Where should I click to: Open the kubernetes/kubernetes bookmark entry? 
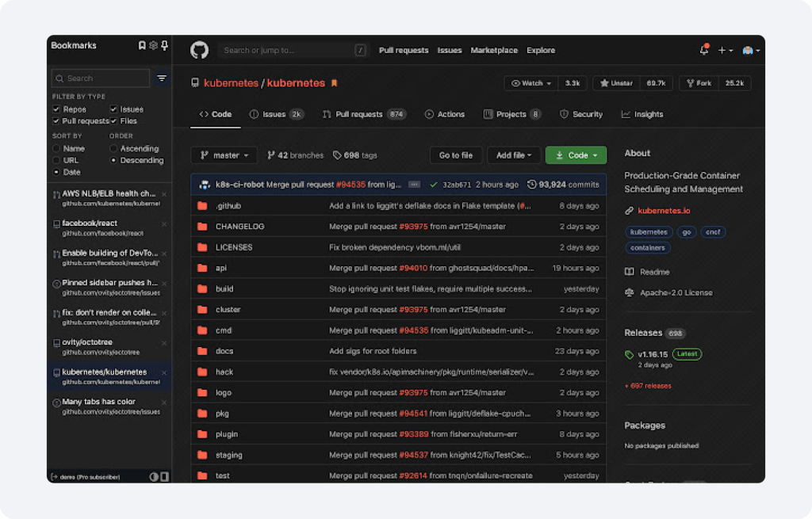[109, 376]
